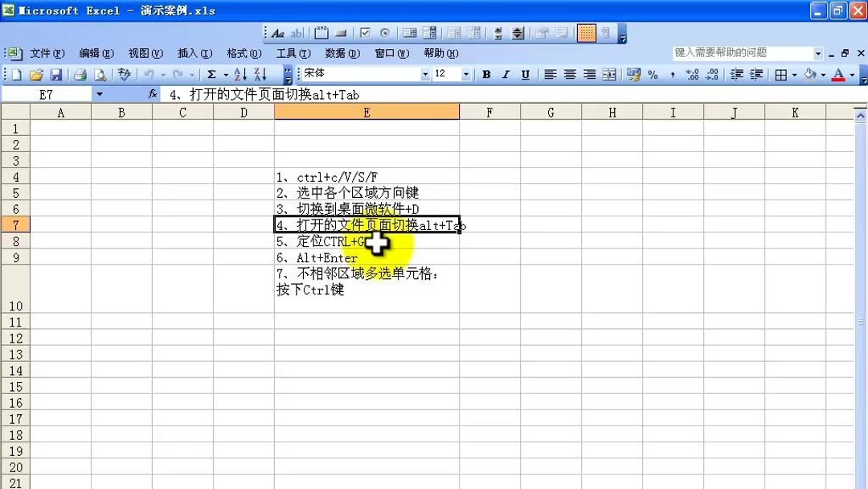Select the Print Preview icon
The height and width of the screenshot is (489, 868).
(100, 74)
